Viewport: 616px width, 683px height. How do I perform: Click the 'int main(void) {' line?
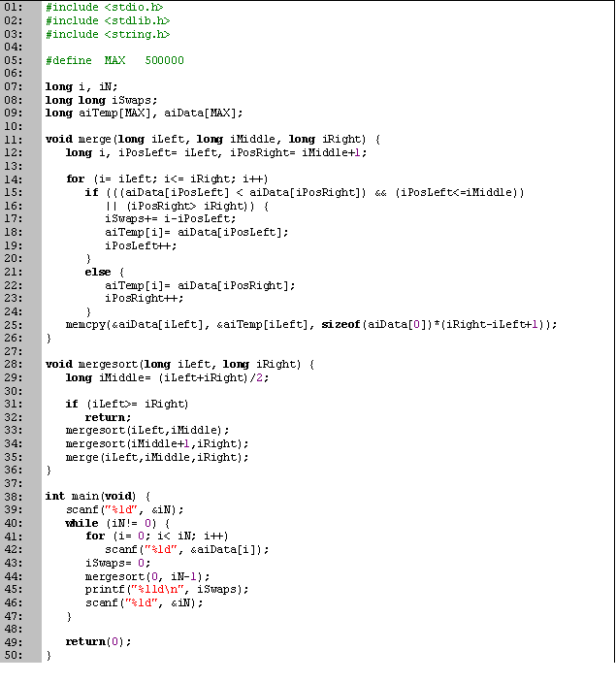98,497
